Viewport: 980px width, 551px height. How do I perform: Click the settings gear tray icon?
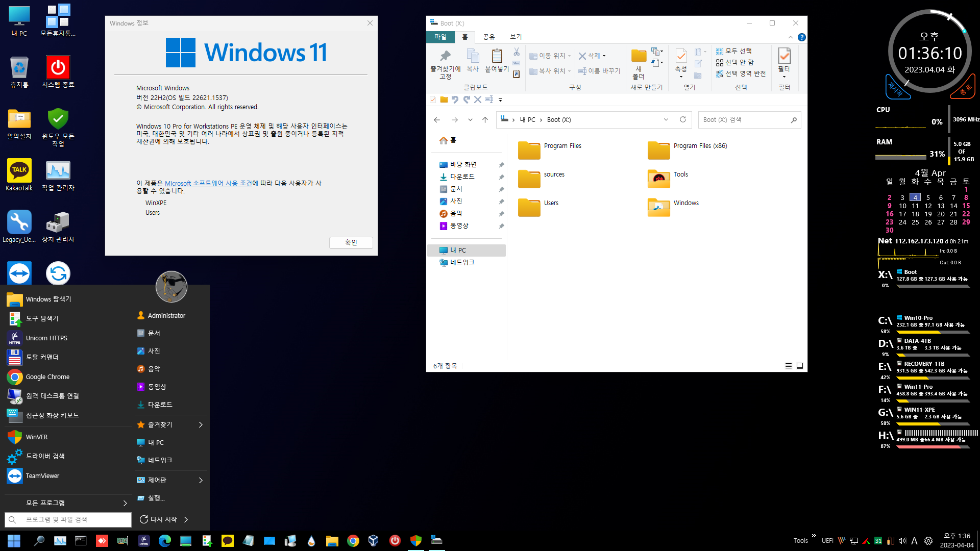point(928,541)
